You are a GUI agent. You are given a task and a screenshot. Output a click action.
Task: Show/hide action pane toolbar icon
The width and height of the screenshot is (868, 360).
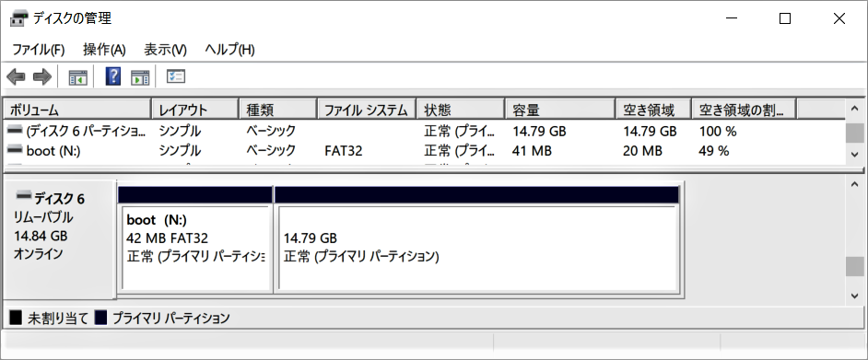140,77
